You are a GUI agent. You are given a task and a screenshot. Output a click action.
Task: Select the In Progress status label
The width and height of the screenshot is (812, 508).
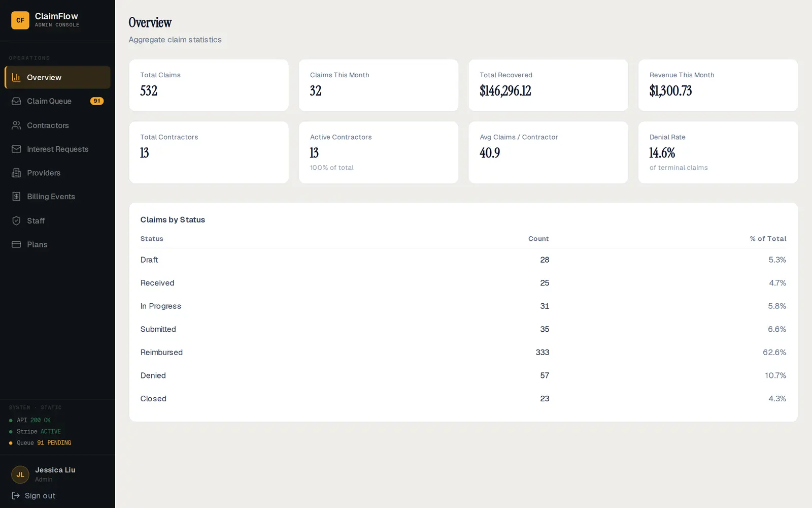[x=161, y=306]
